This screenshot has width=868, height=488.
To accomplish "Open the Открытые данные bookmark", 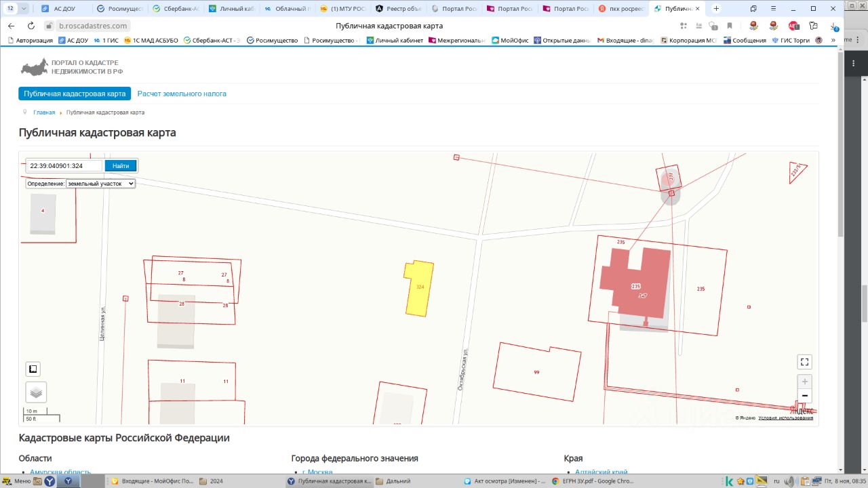I will pos(563,41).
